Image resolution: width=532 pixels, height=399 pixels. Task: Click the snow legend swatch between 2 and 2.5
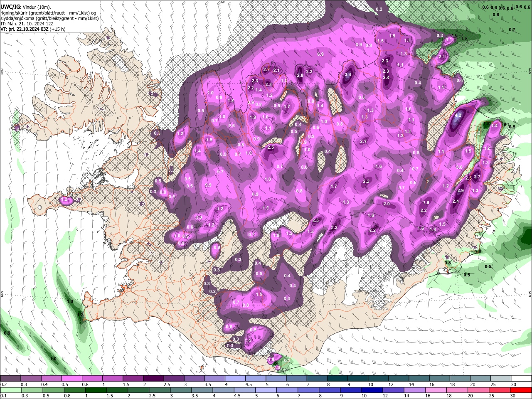pos(153,379)
